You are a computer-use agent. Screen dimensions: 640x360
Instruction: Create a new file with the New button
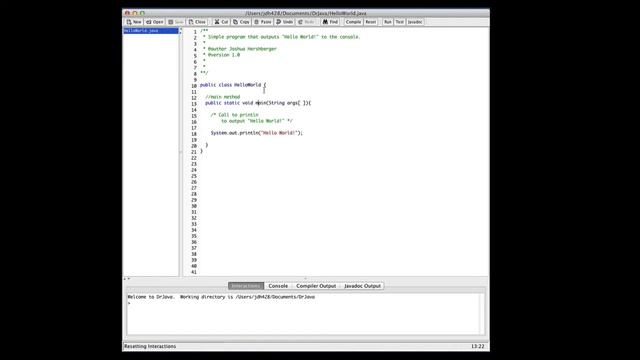coord(134,22)
